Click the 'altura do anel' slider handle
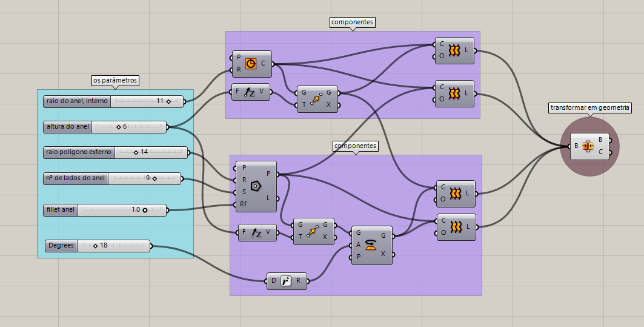The height and width of the screenshot is (327, 644). (x=118, y=127)
